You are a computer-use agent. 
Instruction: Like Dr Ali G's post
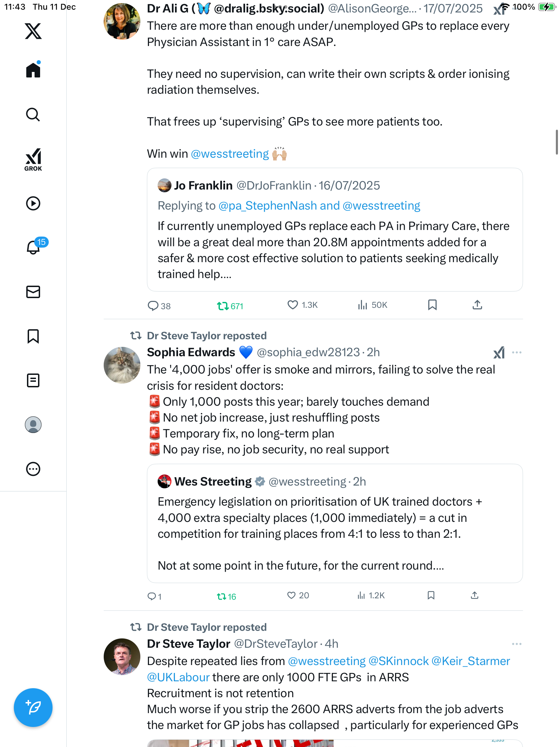[293, 305]
